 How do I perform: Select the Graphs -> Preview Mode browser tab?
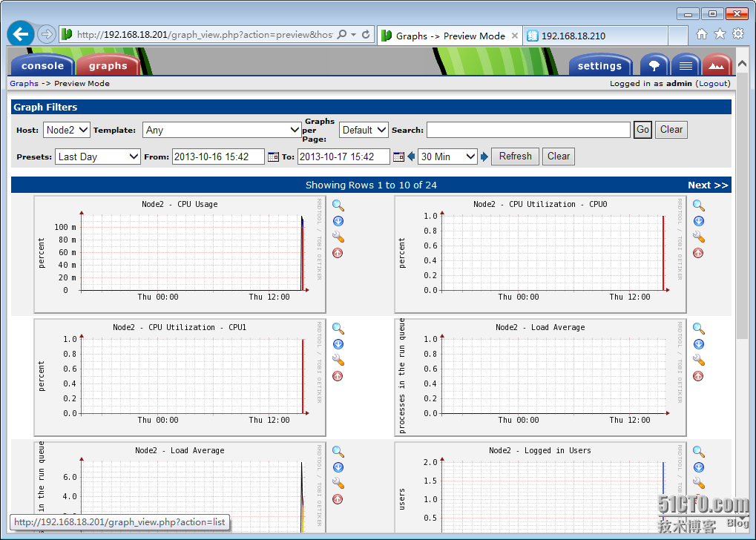click(x=450, y=36)
